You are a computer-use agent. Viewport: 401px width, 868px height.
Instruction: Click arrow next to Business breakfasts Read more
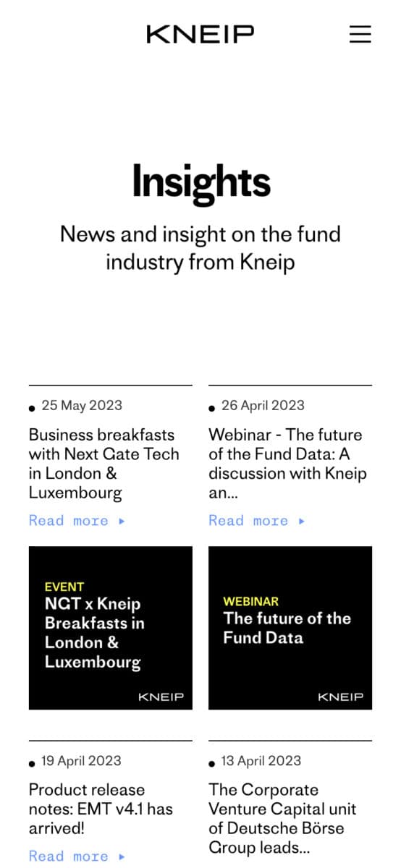[x=122, y=521]
